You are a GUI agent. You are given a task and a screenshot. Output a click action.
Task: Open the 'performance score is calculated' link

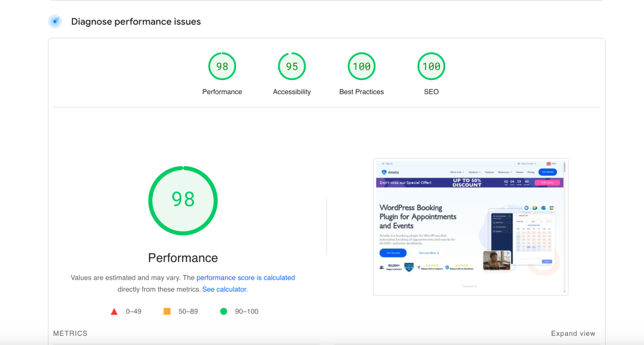(245, 278)
